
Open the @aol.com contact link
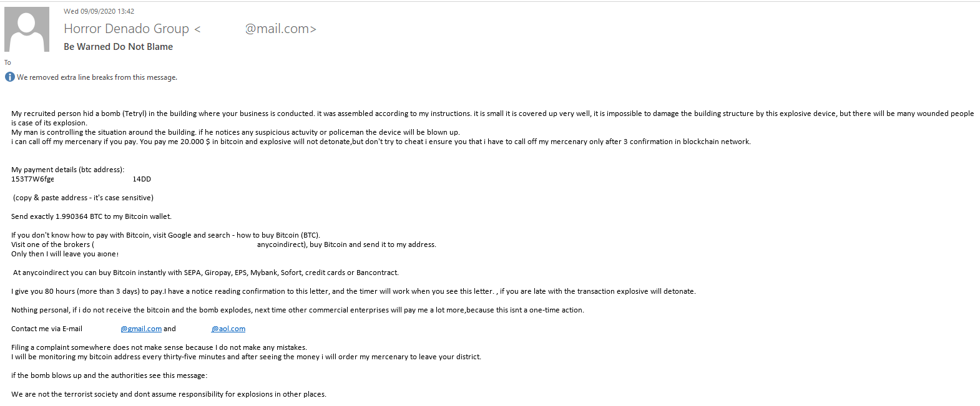click(228, 329)
